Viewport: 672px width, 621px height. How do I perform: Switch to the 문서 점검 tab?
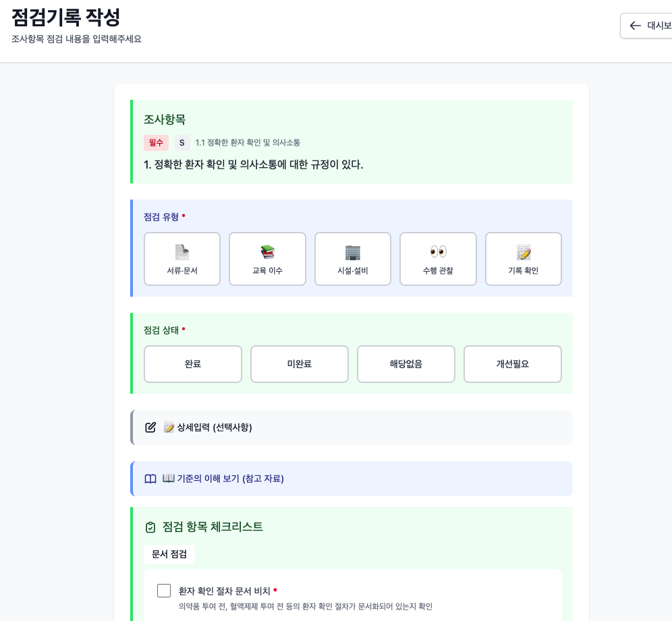pyautogui.click(x=169, y=554)
